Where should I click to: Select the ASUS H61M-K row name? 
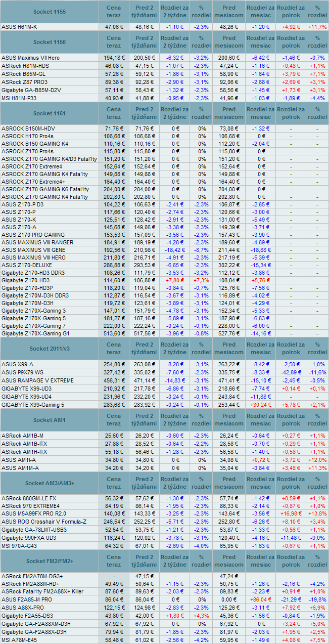pos(19,27)
